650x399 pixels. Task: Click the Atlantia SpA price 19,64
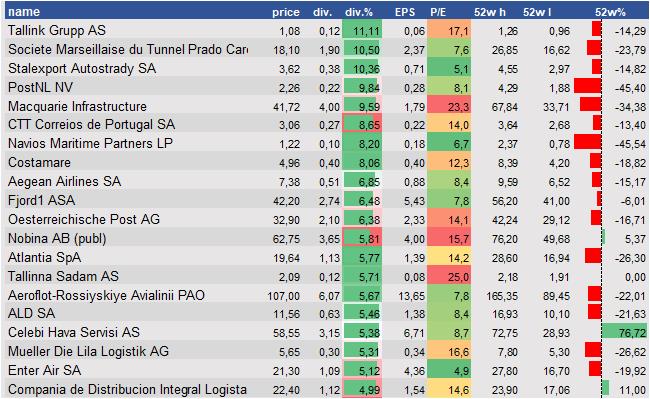click(x=286, y=258)
